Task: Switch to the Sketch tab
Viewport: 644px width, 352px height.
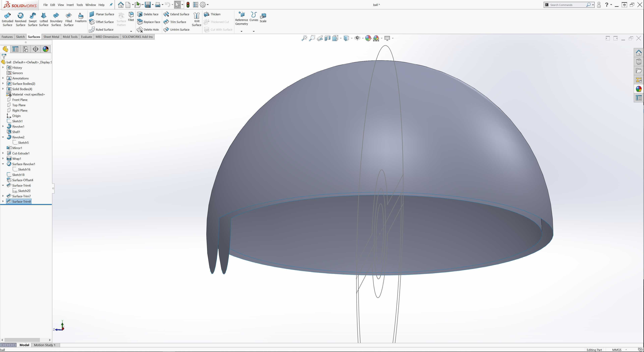Action: [20, 37]
